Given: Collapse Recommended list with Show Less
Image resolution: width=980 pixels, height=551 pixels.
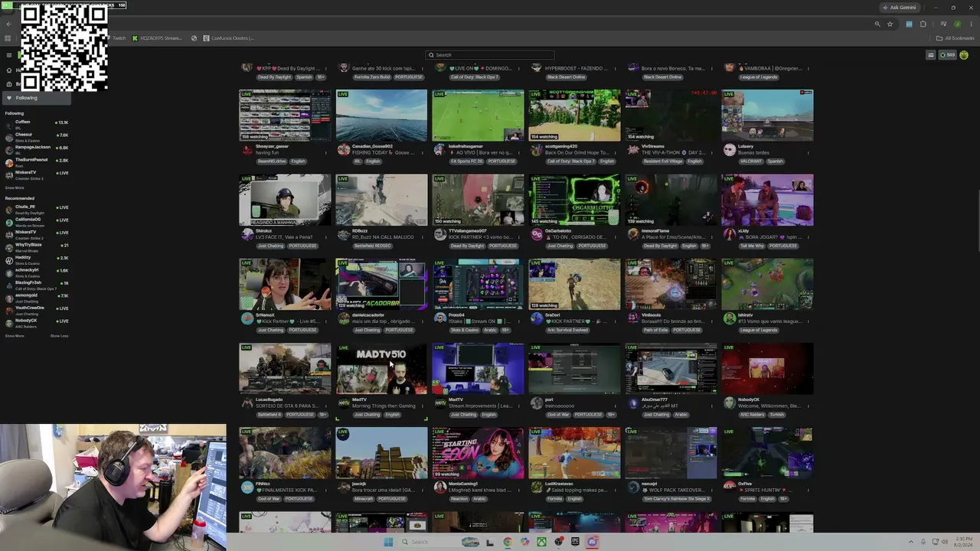Looking at the screenshot, I should pos(59,336).
